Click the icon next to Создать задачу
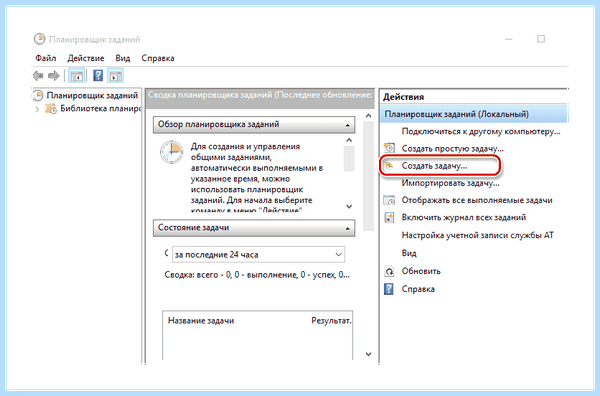This screenshot has height=396, width=600. pos(389,166)
